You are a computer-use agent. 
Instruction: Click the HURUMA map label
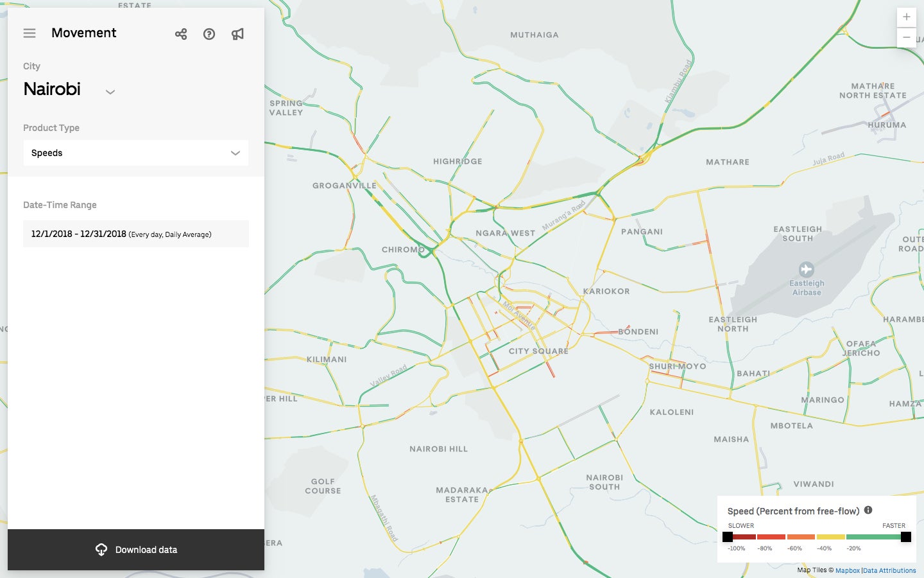(887, 125)
